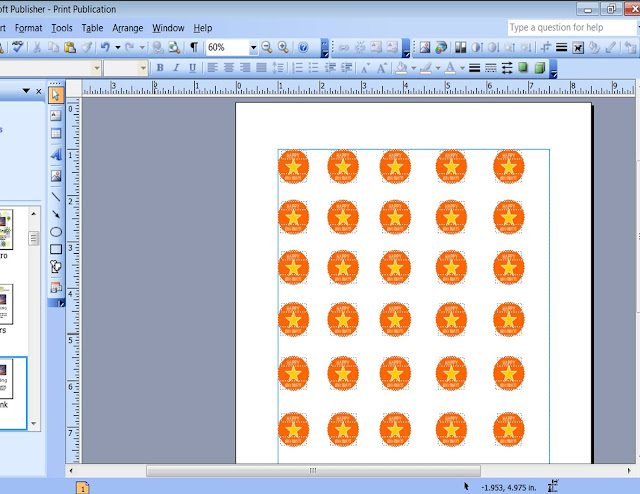This screenshot has width=640, height=494.
Task: Open the zoom percentage dropdown
Action: tap(253, 47)
